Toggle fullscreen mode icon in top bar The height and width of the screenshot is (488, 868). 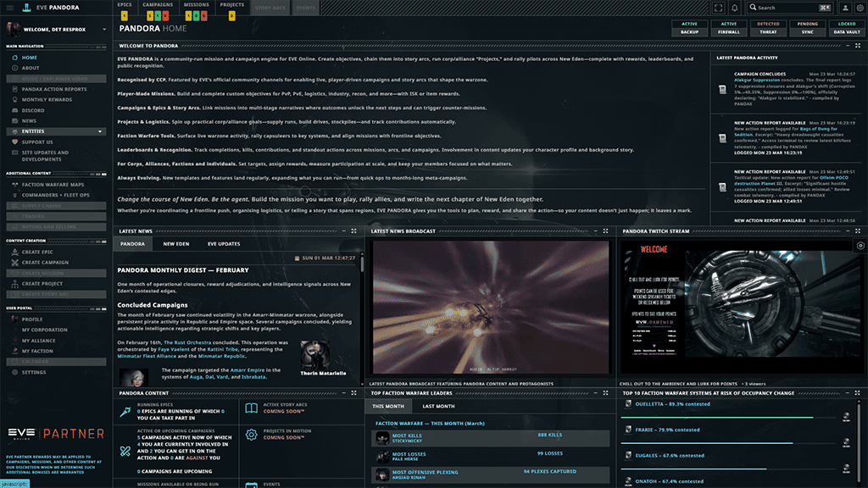click(718, 8)
